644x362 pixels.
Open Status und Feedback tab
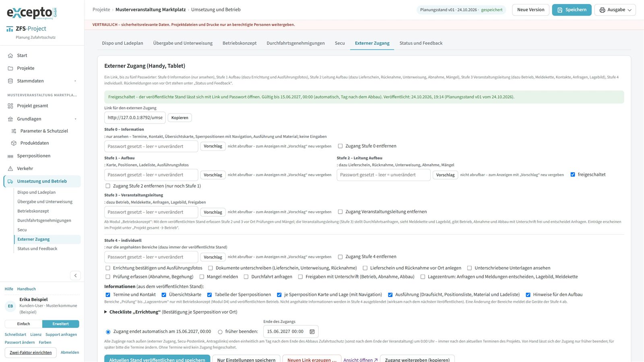pyautogui.click(x=421, y=43)
